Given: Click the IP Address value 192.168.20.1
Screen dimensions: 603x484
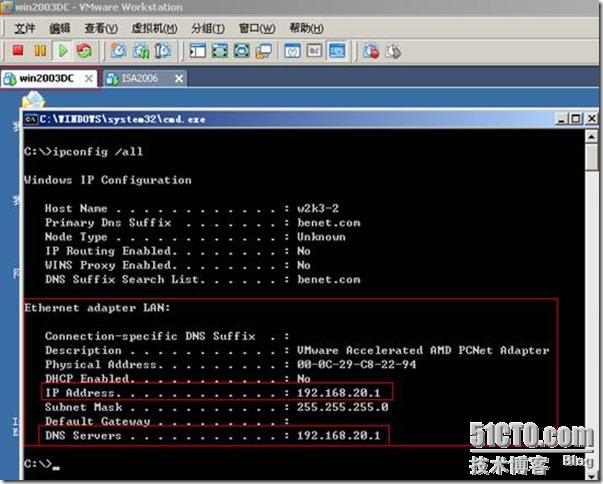Looking at the screenshot, I should click(x=338, y=393).
